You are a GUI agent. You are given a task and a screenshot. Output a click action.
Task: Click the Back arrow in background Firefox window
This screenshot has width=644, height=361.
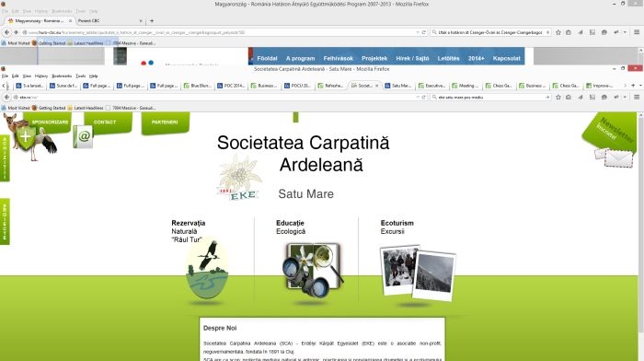pyautogui.click(x=6, y=32)
